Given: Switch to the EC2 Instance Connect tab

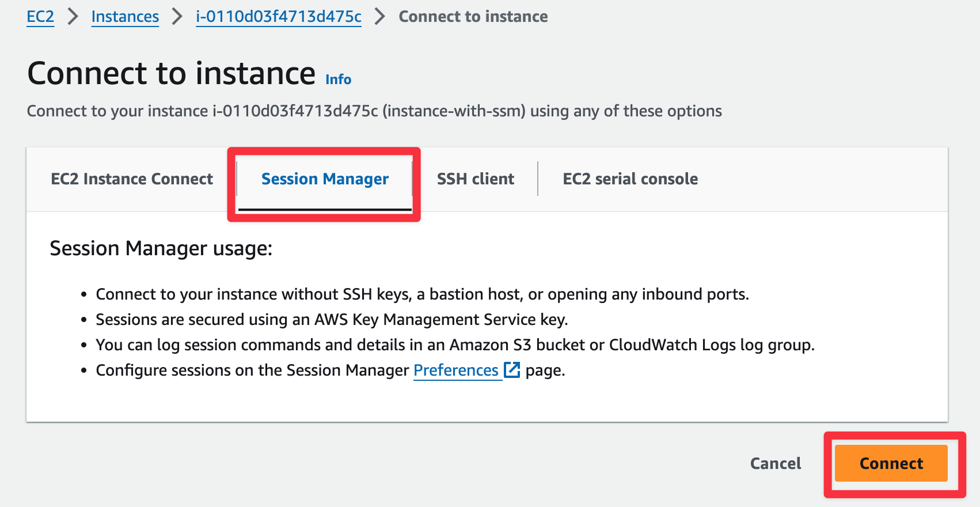Looking at the screenshot, I should tap(132, 179).
